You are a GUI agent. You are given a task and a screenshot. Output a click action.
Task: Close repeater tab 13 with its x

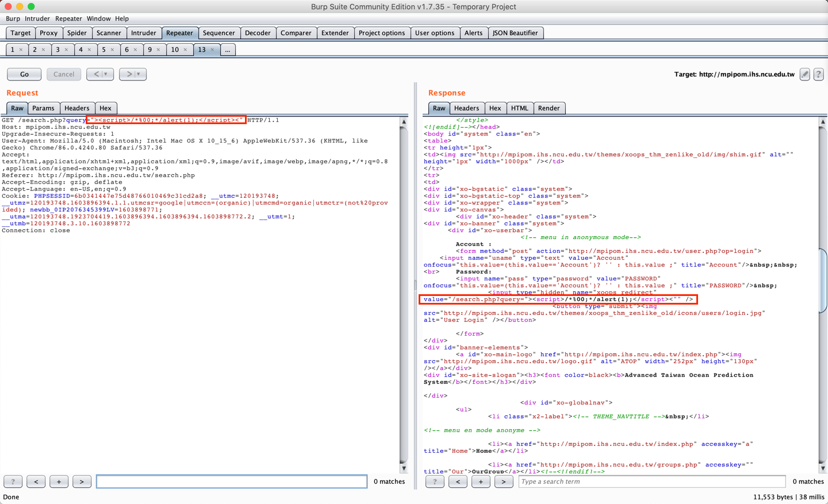[212, 50]
